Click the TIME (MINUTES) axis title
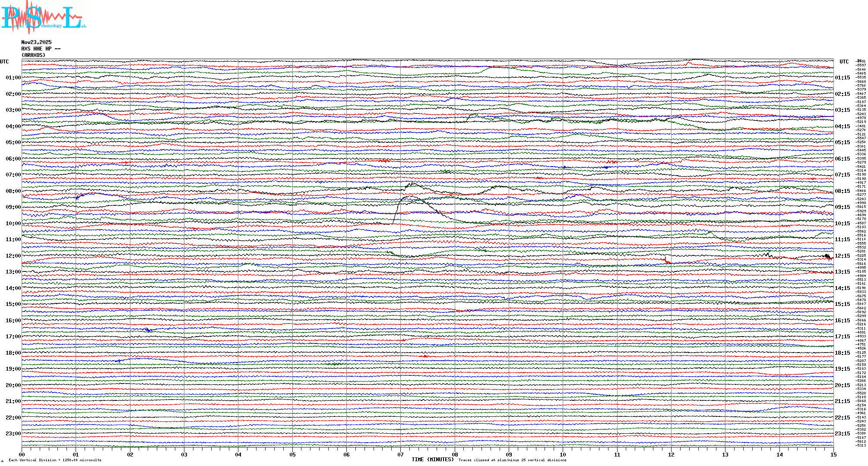The image size is (868, 466). [x=433, y=460]
